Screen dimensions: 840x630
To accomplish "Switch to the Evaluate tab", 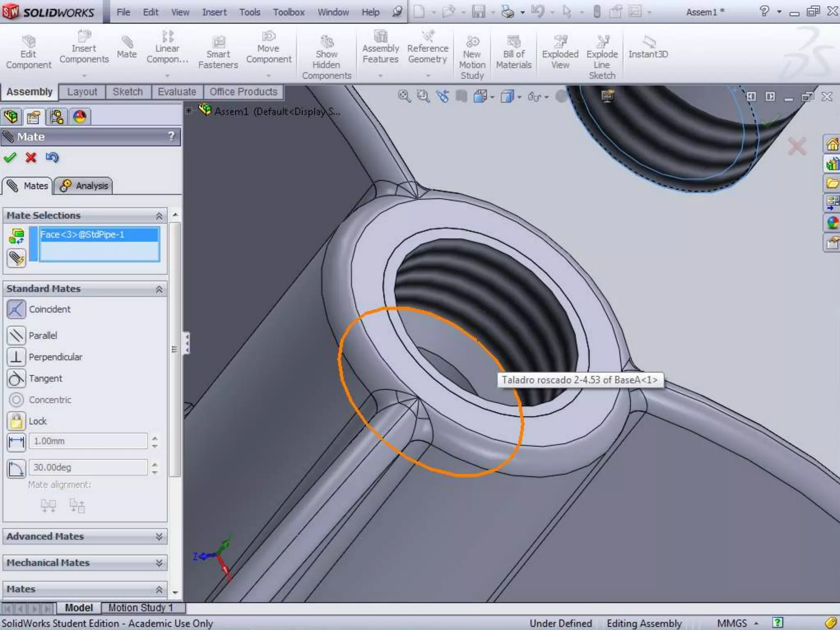I will pyautogui.click(x=177, y=92).
